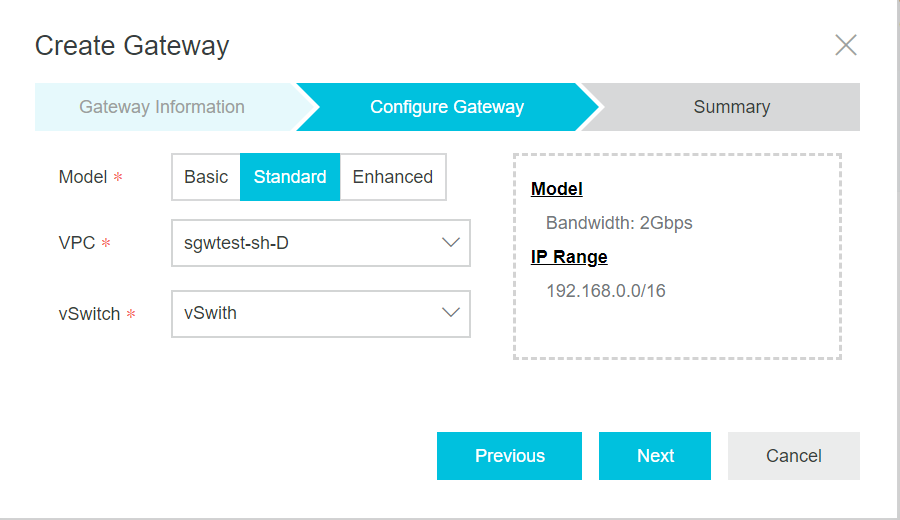Choose the Enhanced model option
This screenshot has height=520, width=900.
(x=393, y=177)
